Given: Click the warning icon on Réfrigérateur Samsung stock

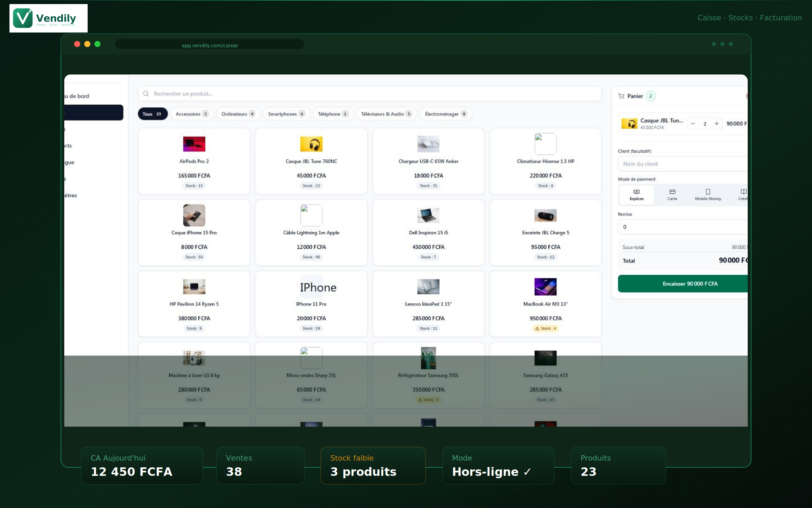Looking at the screenshot, I should [420, 400].
